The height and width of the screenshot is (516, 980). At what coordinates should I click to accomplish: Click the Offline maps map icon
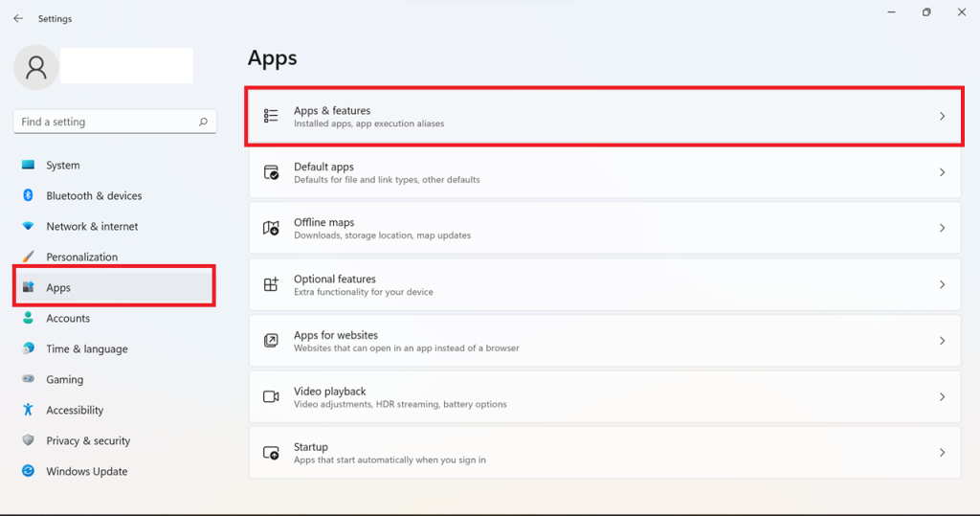pos(271,228)
